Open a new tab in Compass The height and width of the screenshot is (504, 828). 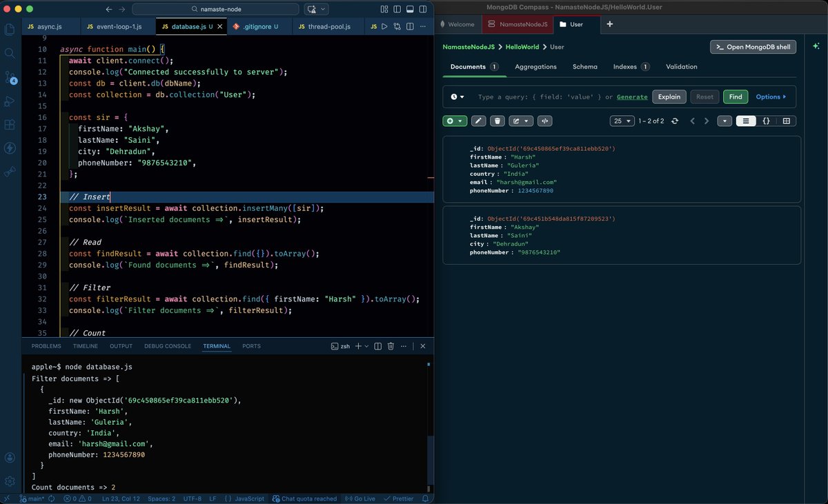click(609, 24)
